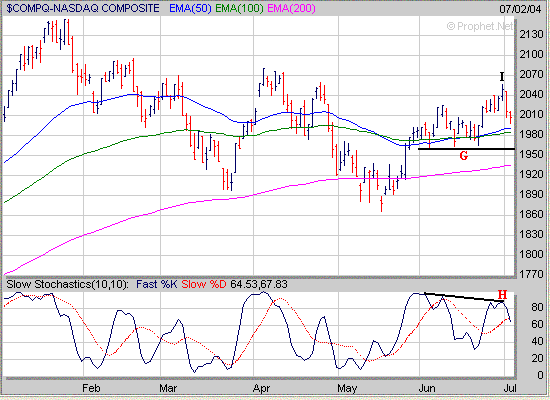Click the 1770 price axis label
The height and width of the screenshot is (400, 550).
pos(531,274)
